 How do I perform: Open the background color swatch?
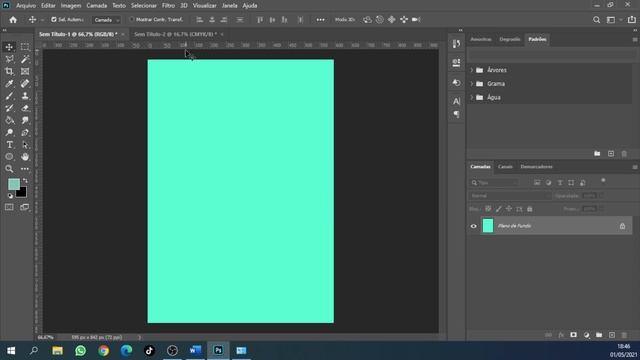(22, 192)
